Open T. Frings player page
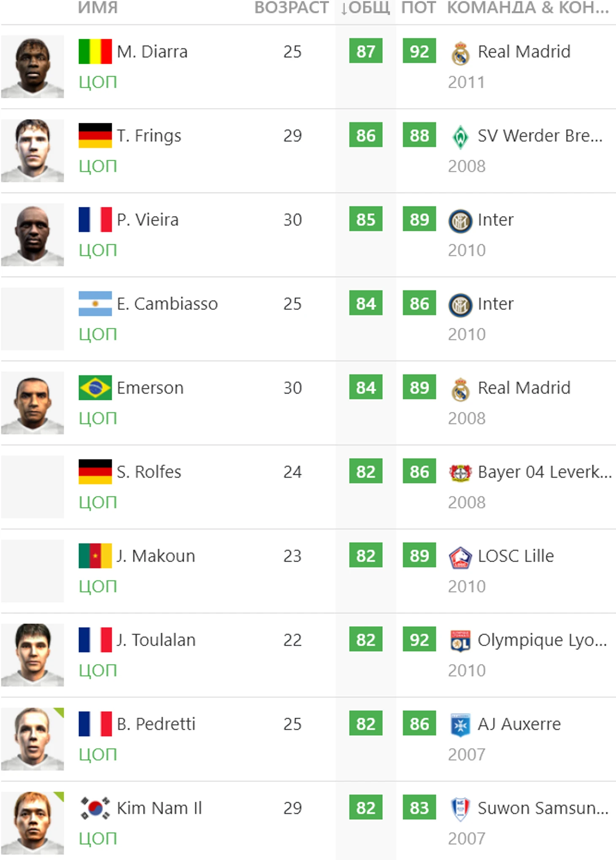Screen dimensions: 616x860 [149, 136]
